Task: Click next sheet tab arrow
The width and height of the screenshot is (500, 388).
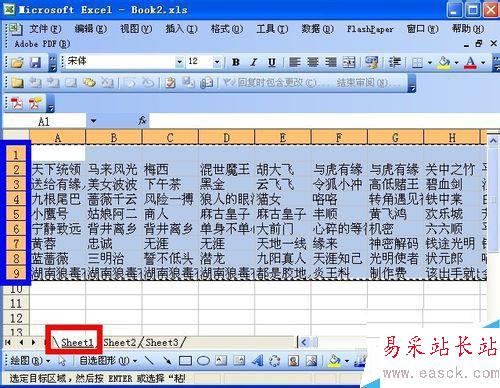Action: (x=33, y=342)
